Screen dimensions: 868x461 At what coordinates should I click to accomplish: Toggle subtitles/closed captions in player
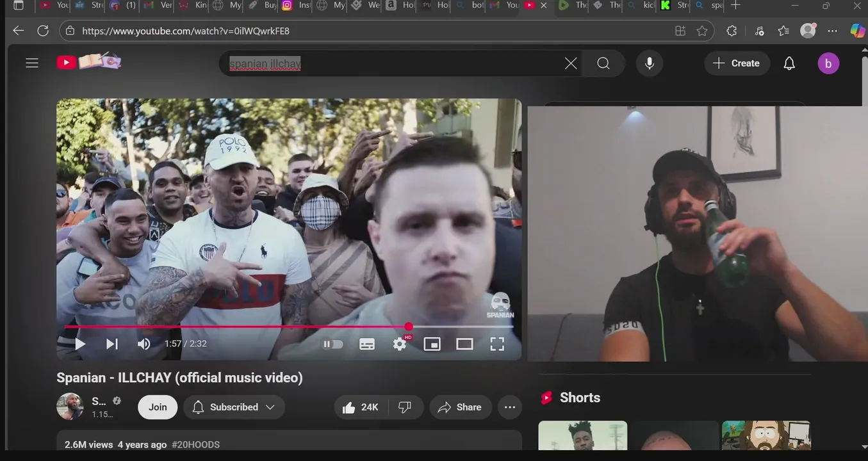367,344
